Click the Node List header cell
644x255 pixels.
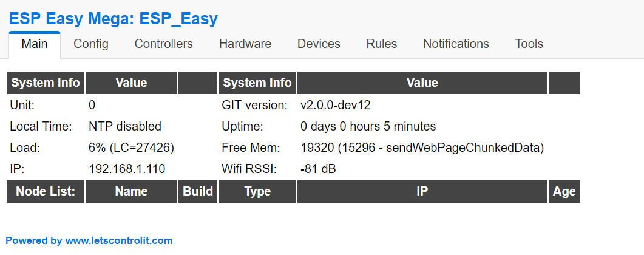46,191
